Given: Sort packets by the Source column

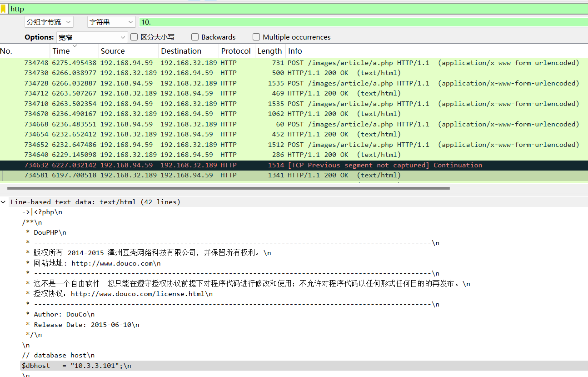Looking at the screenshot, I should (x=112, y=50).
